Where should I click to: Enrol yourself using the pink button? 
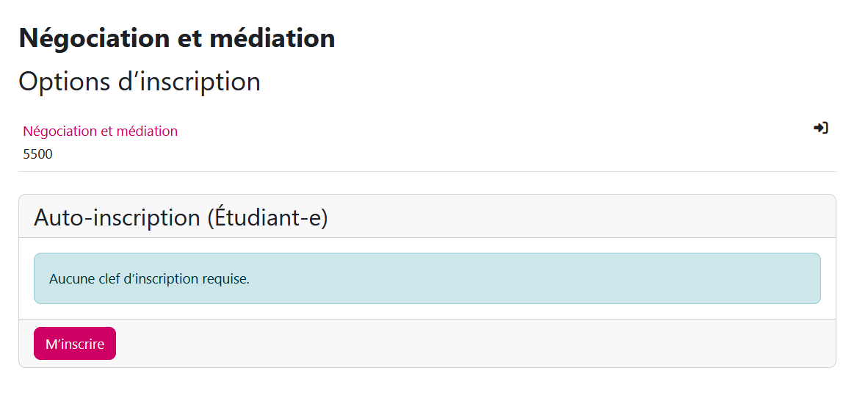tap(75, 344)
